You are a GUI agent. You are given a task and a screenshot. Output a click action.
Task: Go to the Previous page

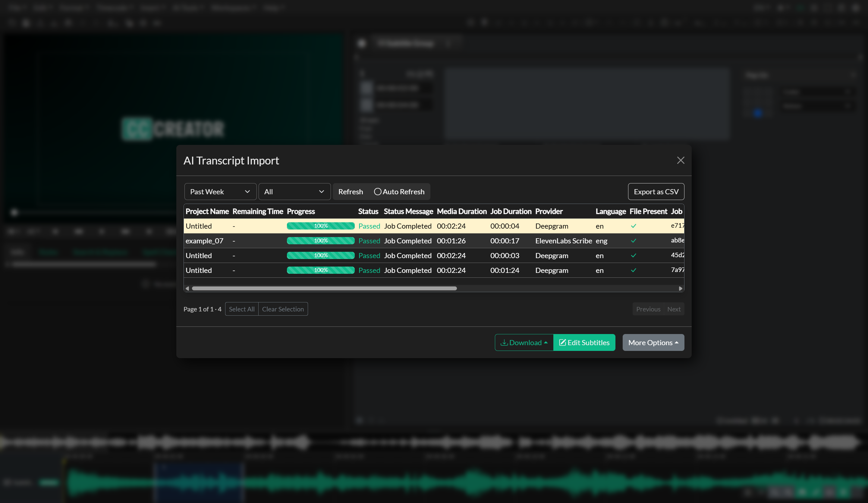(x=648, y=309)
